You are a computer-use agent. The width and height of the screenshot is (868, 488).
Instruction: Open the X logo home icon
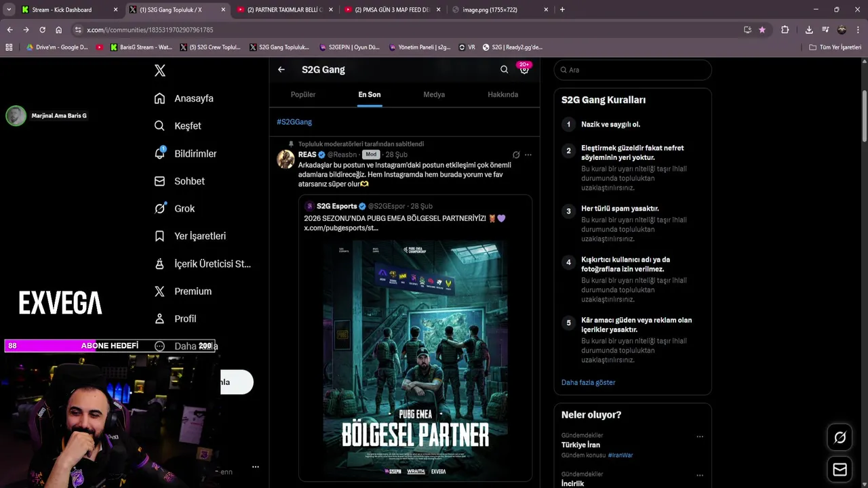click(x=160, y=70)
